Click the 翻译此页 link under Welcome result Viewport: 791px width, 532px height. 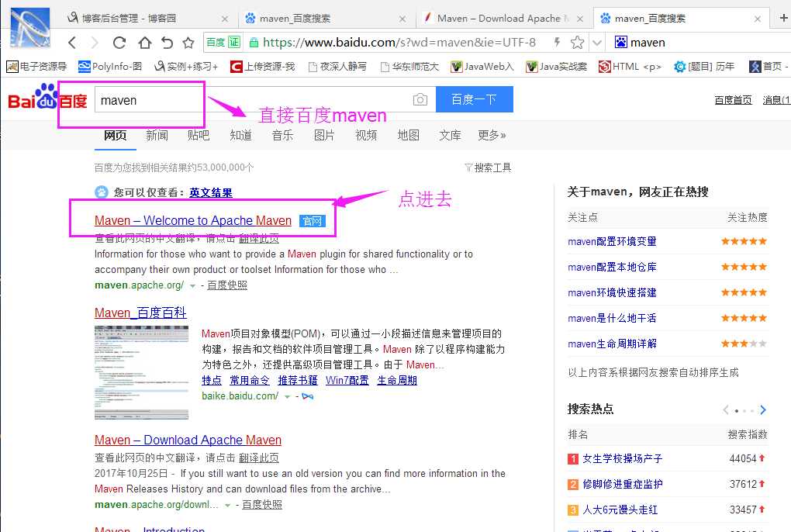pyautogui.click(x=259, y=238)
